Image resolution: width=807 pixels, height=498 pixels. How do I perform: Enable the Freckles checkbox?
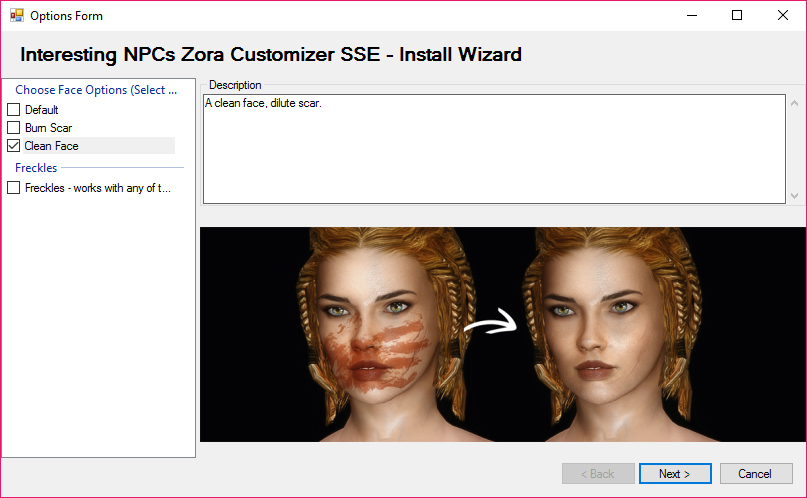(x=14, y=188)
